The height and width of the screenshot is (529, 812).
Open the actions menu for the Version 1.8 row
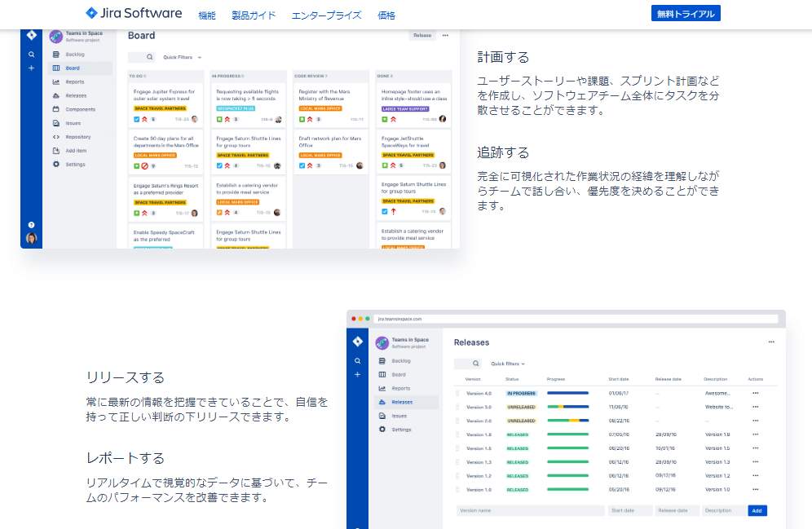point(756,434)
